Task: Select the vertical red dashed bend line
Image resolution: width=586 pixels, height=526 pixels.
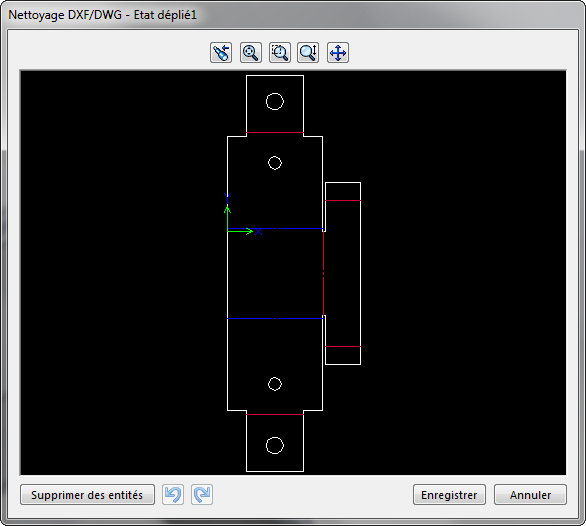Action: (324, 273)
